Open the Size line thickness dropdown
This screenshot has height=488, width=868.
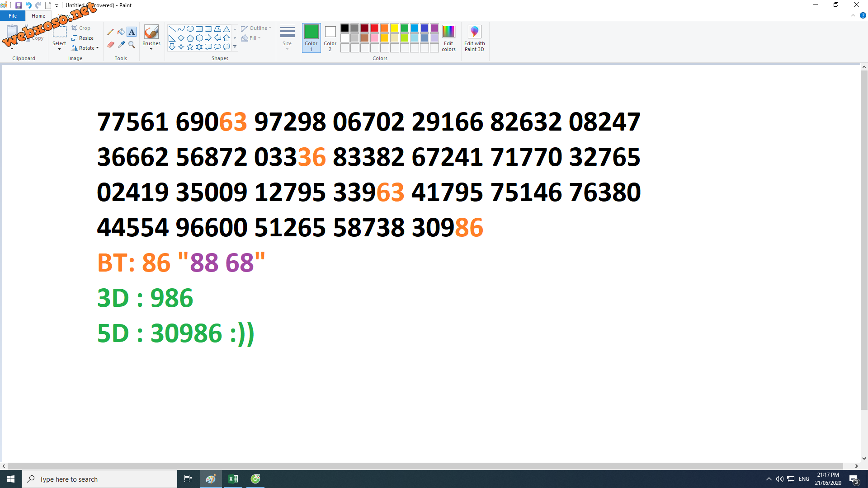click(287, 38)
